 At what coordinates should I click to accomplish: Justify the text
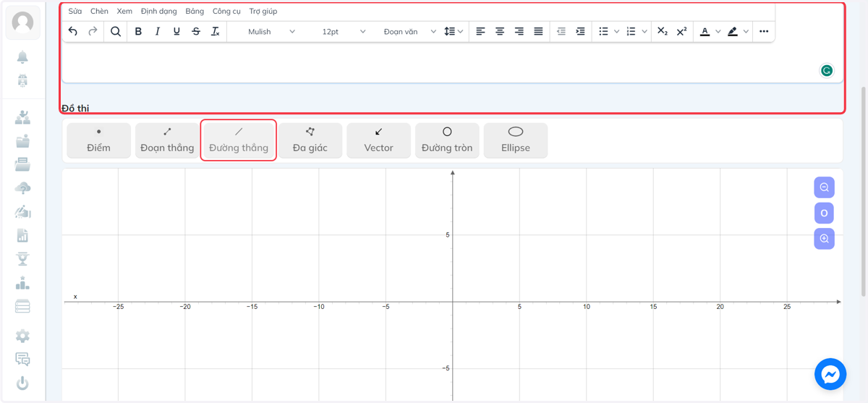coord(538,31)
